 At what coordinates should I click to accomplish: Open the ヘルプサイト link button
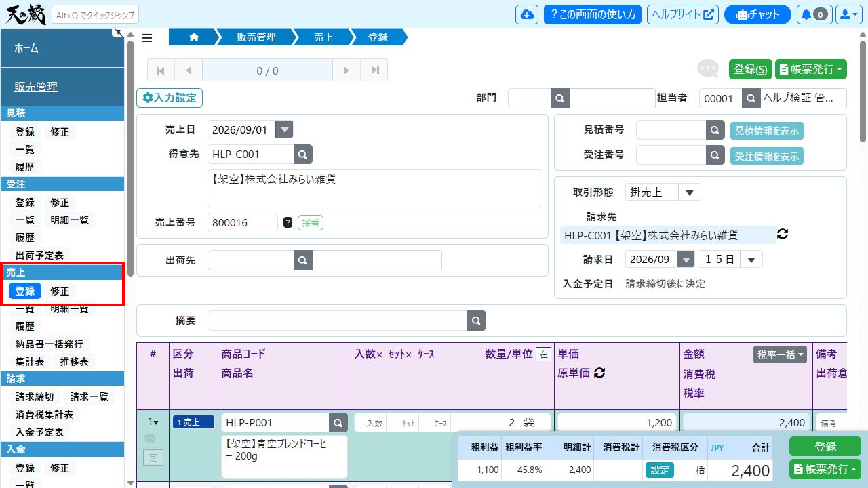(x=683, y=14)
